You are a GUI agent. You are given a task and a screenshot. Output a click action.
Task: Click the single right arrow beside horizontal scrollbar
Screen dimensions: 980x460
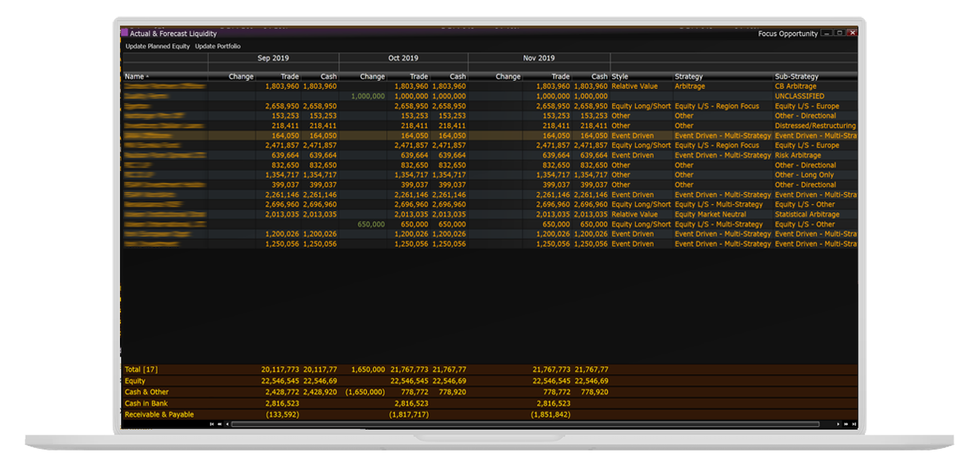[838, 424]
